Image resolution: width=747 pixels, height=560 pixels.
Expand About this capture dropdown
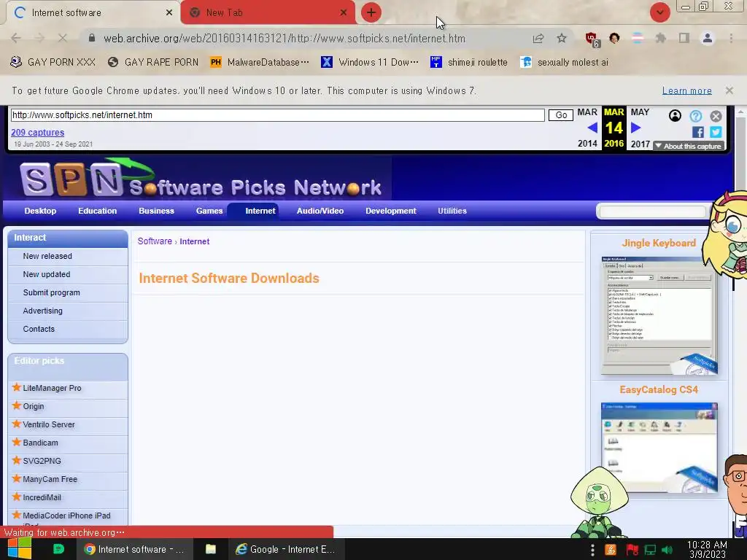point(689,146)
